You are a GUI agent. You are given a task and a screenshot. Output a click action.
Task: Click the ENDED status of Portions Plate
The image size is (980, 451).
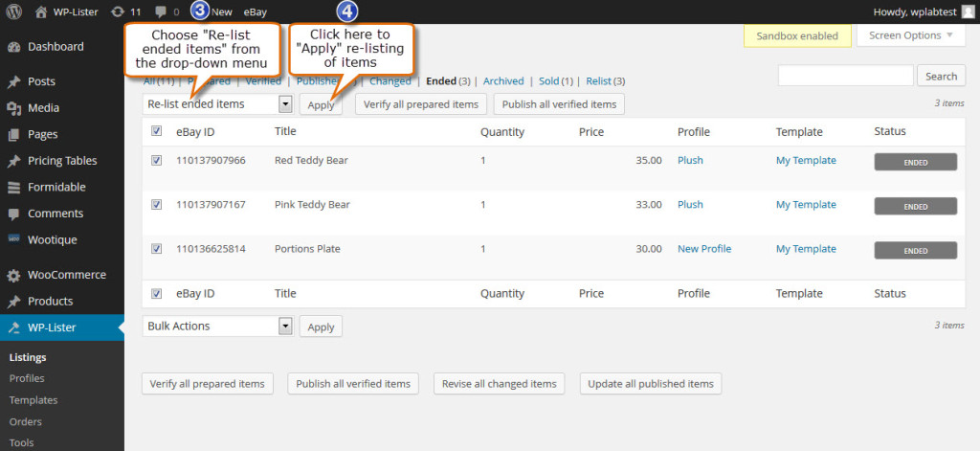(x=916, y=250)
